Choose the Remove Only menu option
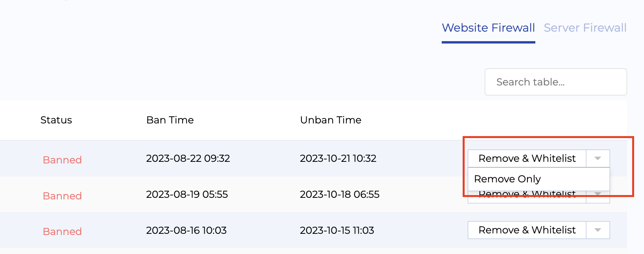The image size is (644, 254). pos(507,179)
